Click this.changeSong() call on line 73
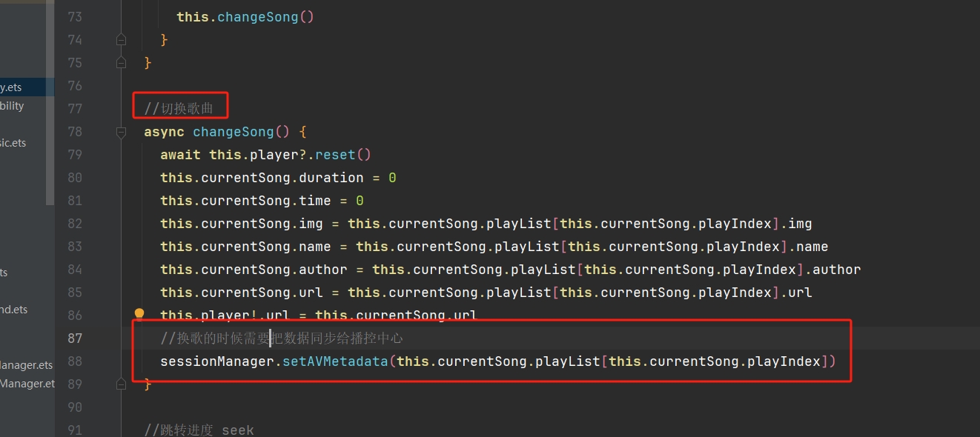 point(245,16)
